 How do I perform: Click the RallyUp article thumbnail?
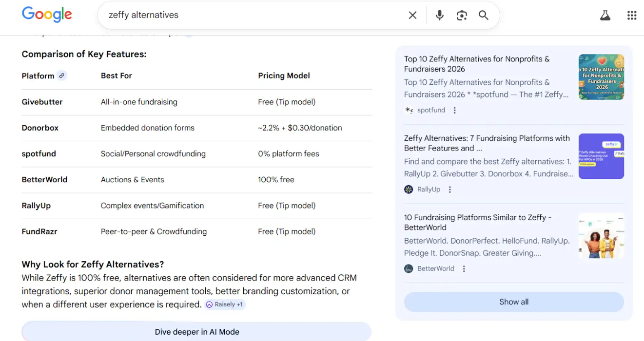601,156
